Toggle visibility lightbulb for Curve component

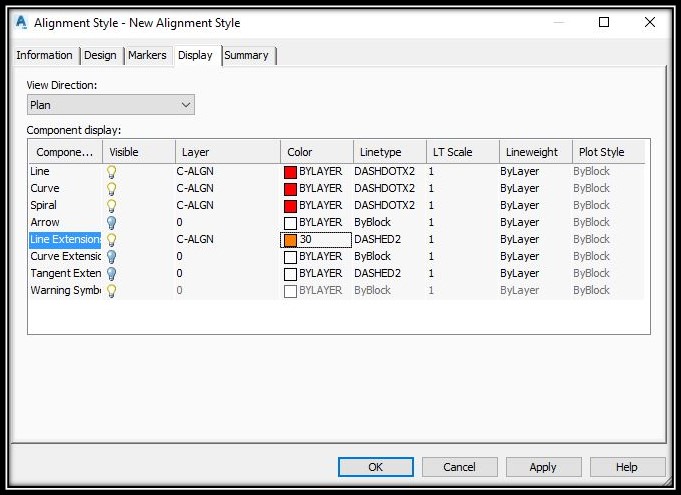click(x=112, y=189)
